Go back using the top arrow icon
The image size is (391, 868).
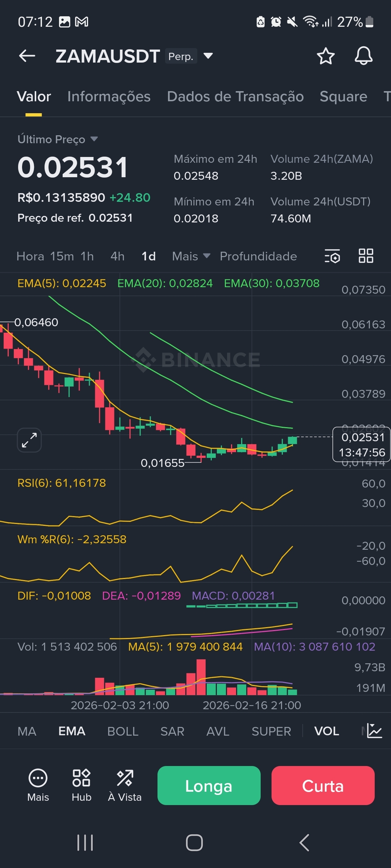pos(27,56)
